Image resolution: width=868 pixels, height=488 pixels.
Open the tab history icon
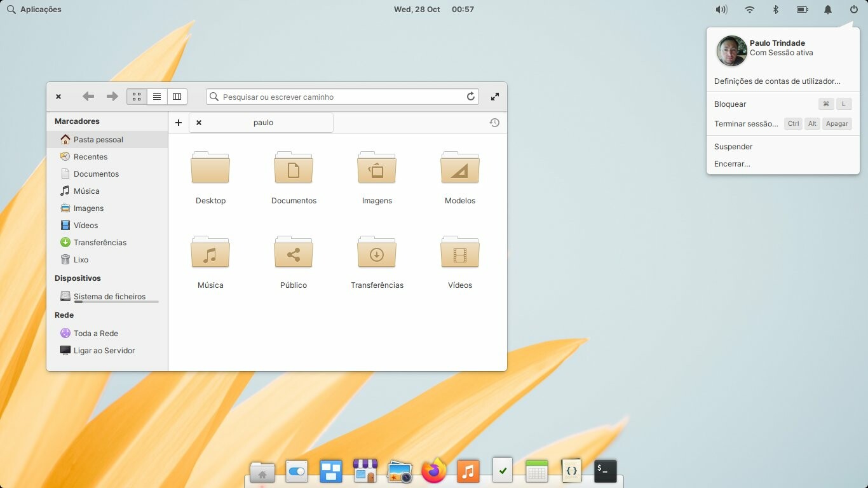[x=494, y=123]
